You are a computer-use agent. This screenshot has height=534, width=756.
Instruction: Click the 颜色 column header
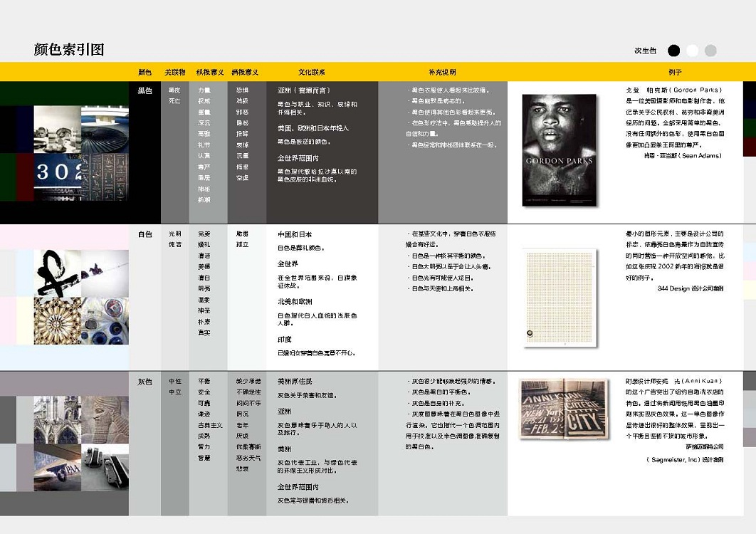pos(145,73)
